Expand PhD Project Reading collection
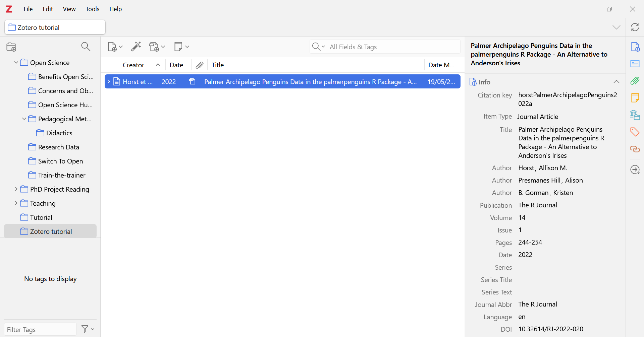 16,189
